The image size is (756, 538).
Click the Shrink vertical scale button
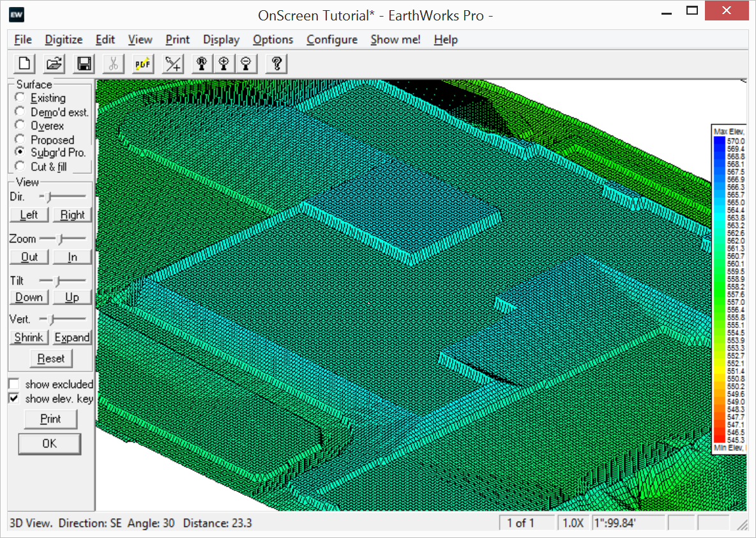(x=29, y=337)
